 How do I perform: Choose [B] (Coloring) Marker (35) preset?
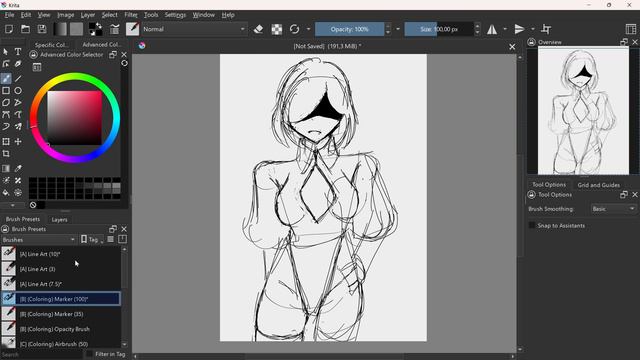[x=60, y=314]
